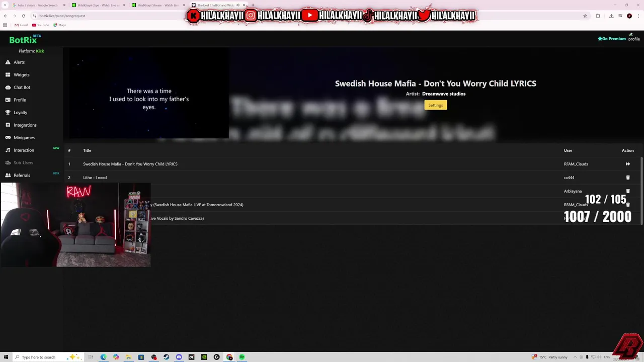The image size is (644, 362).
Task: Open the Chrome profile avatar
Action: pos(629,16)
